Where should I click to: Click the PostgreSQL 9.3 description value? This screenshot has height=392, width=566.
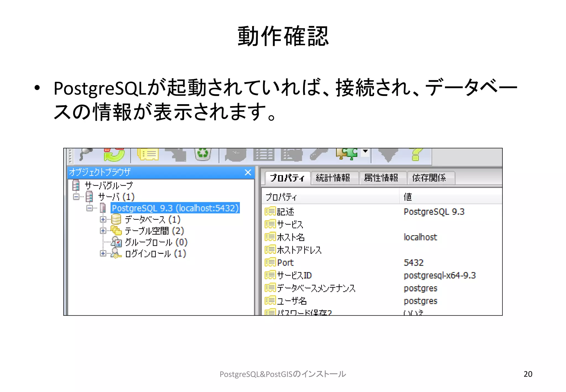[434, 212]
